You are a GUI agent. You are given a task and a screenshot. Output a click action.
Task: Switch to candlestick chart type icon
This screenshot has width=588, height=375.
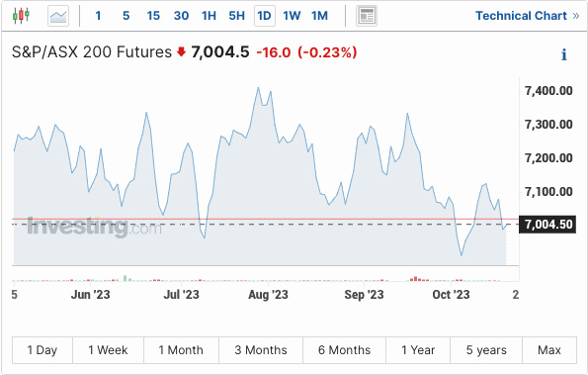[x=21, y=16]
